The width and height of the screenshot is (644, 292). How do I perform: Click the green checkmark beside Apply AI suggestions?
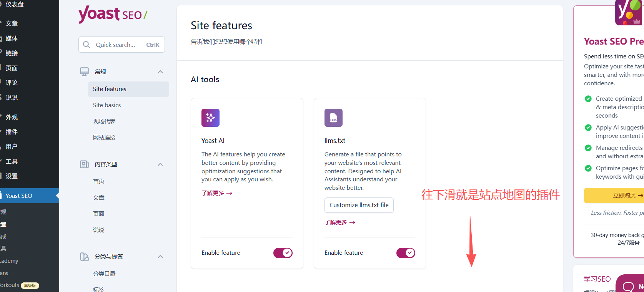point(588,128)
